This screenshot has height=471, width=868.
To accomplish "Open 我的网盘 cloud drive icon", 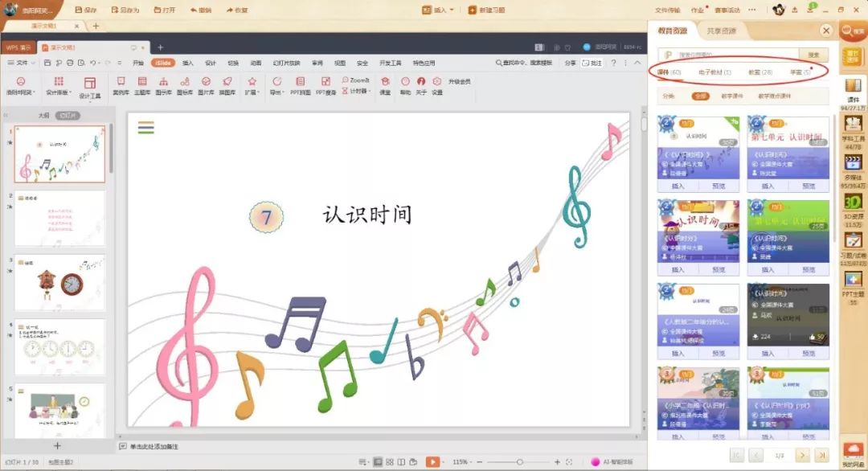I will pyautogui.click(x=853, y=454).
